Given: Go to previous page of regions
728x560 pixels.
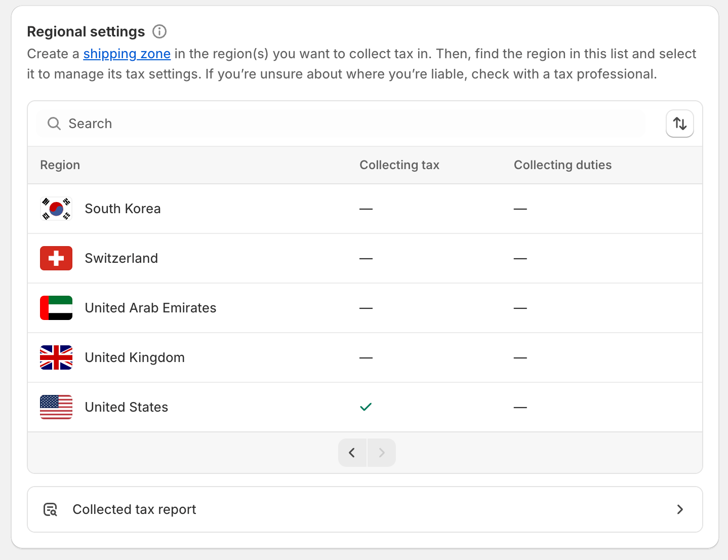Looking at the screenshot, I should coord(352,453).
